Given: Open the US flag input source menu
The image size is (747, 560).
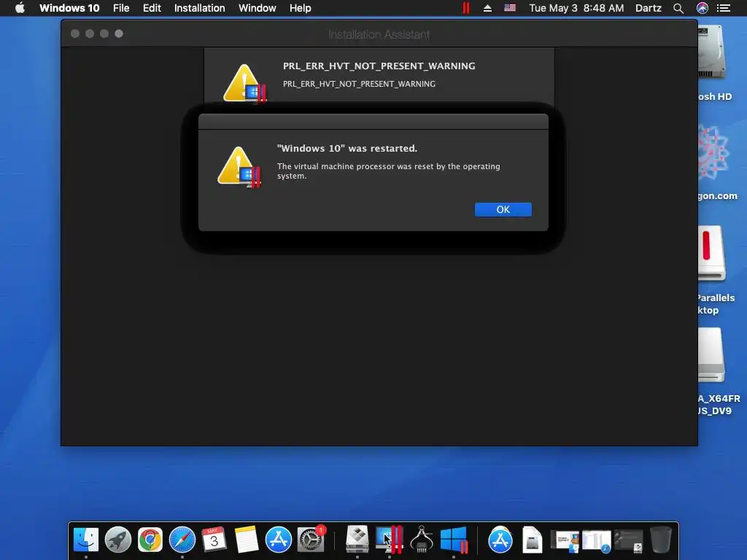Looking at the screenshot, I should click(510, 8).
